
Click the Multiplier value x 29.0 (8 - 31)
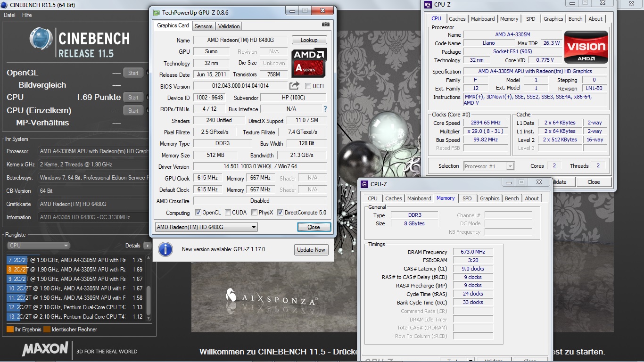[x=486, y=131]
